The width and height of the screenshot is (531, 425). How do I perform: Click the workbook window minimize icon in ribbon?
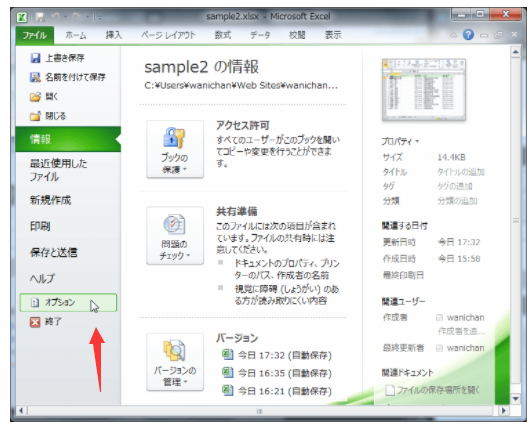pyautogui.click(x=484, y=35)
